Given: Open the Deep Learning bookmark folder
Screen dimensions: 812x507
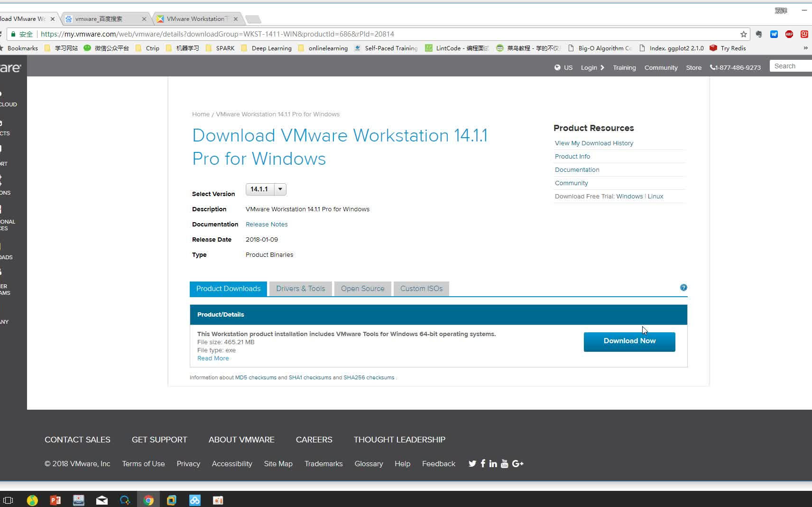Looking at the screenshot, I should 267,48.
